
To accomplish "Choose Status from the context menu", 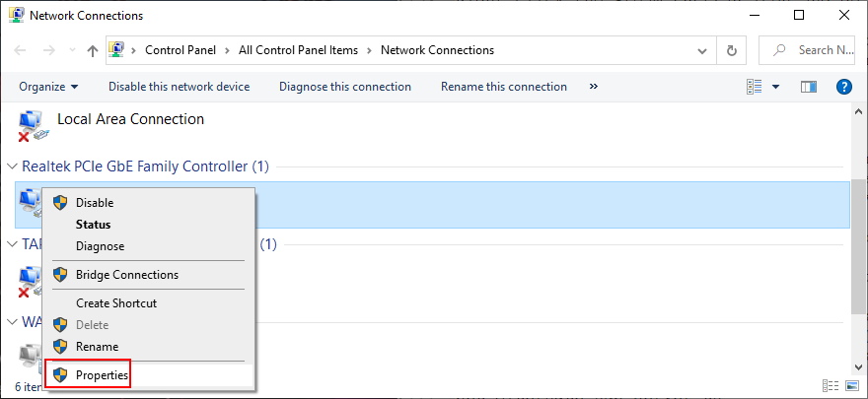I will click(x=93, y=225).
